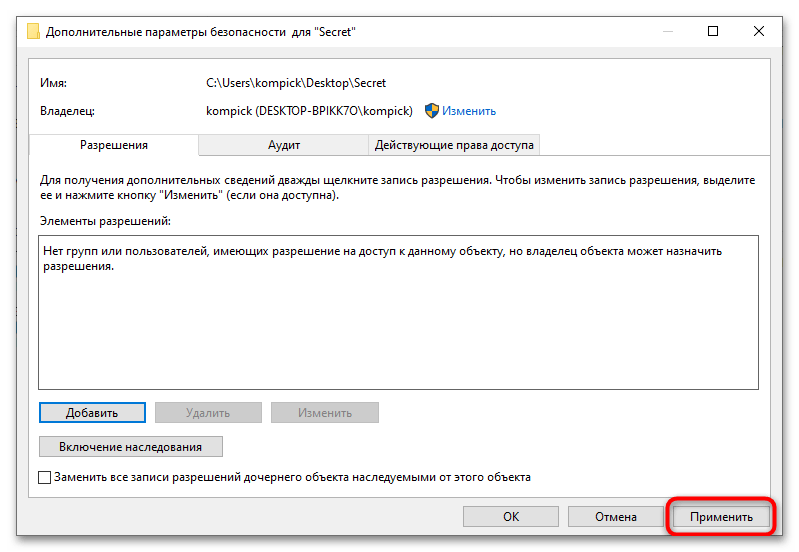Click the window title text for Secret
799x552 pixels.
tap(201, 32)
